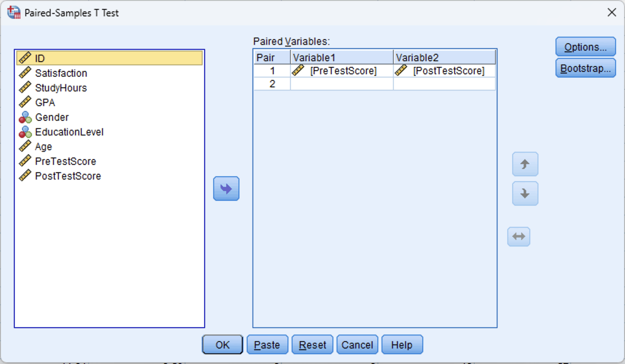Click the move pair down arrow

point(525,193)
